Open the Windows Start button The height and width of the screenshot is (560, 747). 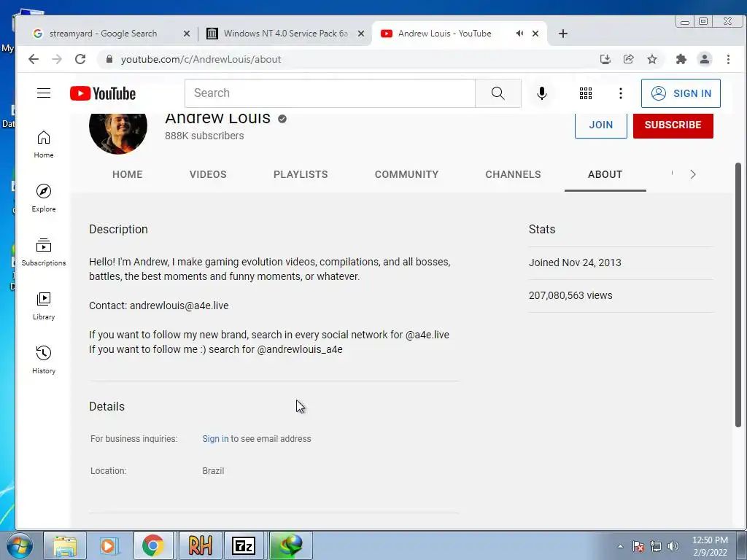[19, 545]
